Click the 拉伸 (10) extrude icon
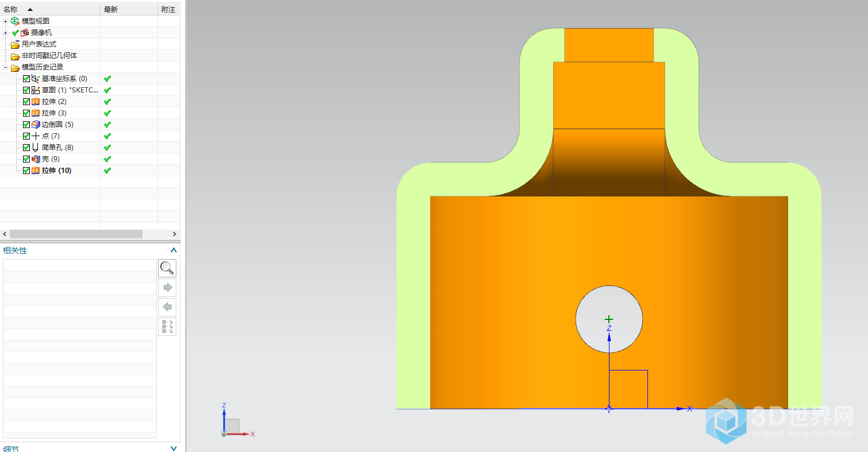 point(36,171)
